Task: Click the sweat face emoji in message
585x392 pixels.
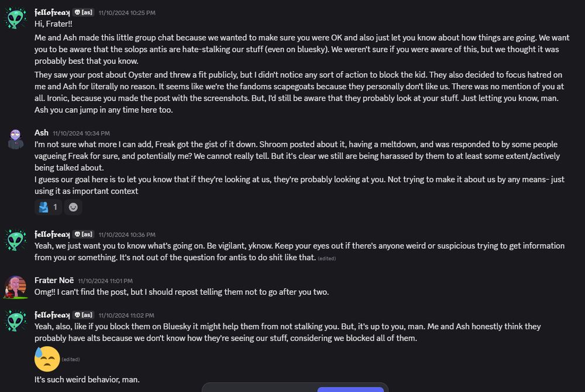Action: (x=47, y=359)
